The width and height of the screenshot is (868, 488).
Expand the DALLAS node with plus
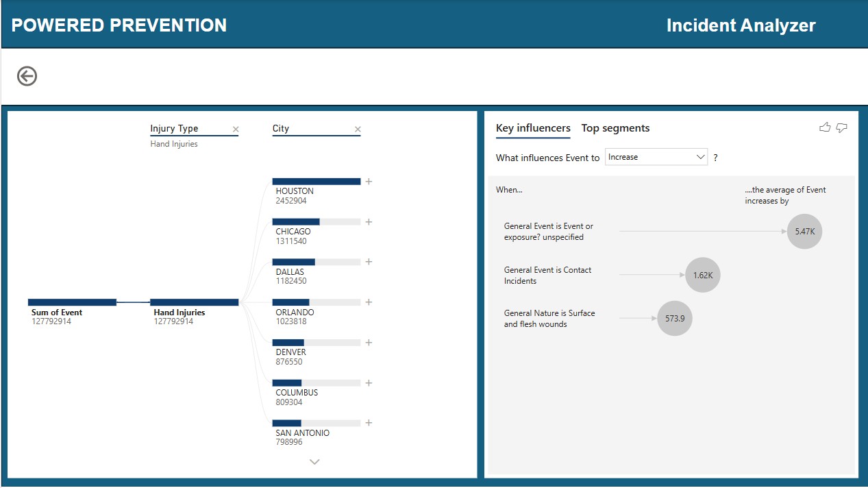369,262
